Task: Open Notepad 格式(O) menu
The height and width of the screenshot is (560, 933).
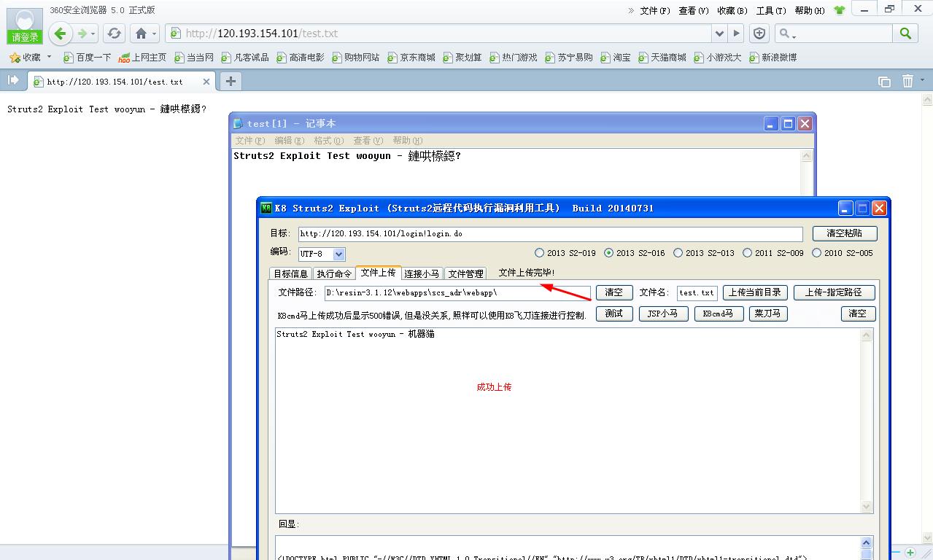Action: click(328, 140)
